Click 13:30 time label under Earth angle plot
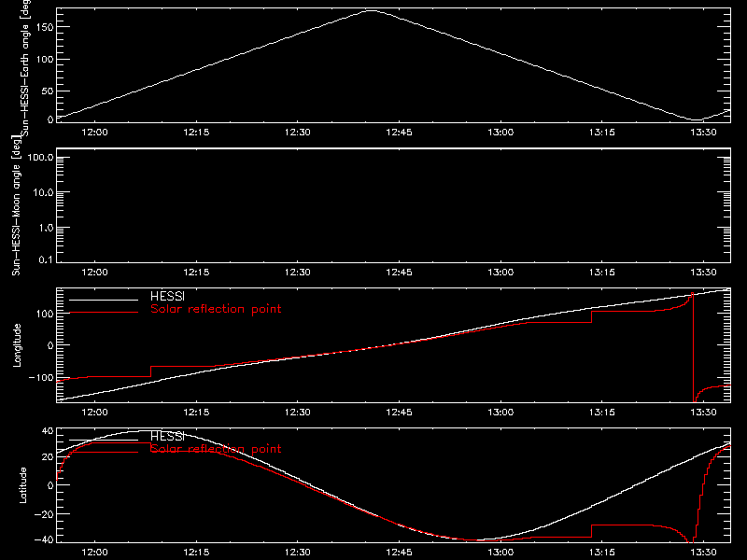 click(704, 132)
